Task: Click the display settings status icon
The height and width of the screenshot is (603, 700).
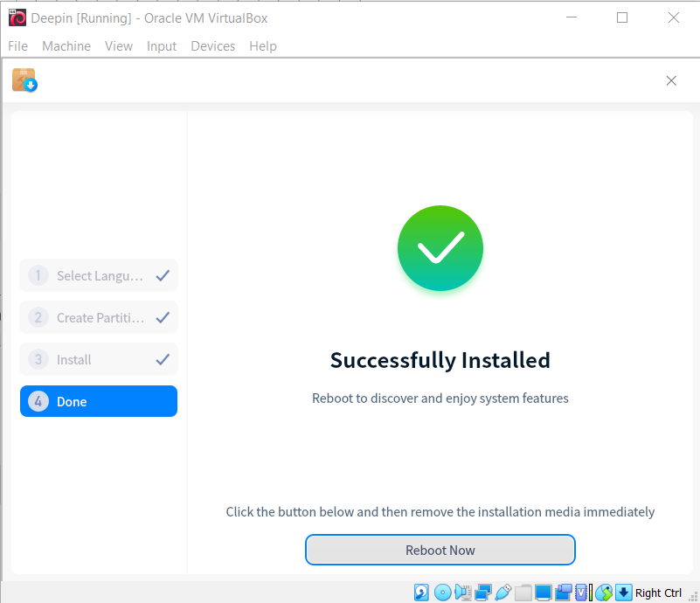Action: [x=543, y=593]
